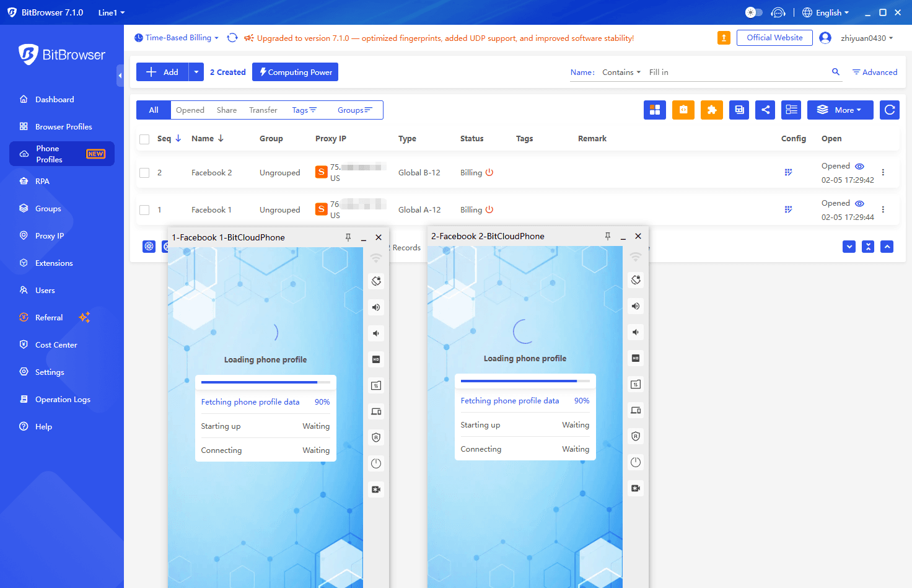Viewport: 912px width, 588px height.
Task: Pin the Facebook 1 phone window
Action: pos(348,237)
